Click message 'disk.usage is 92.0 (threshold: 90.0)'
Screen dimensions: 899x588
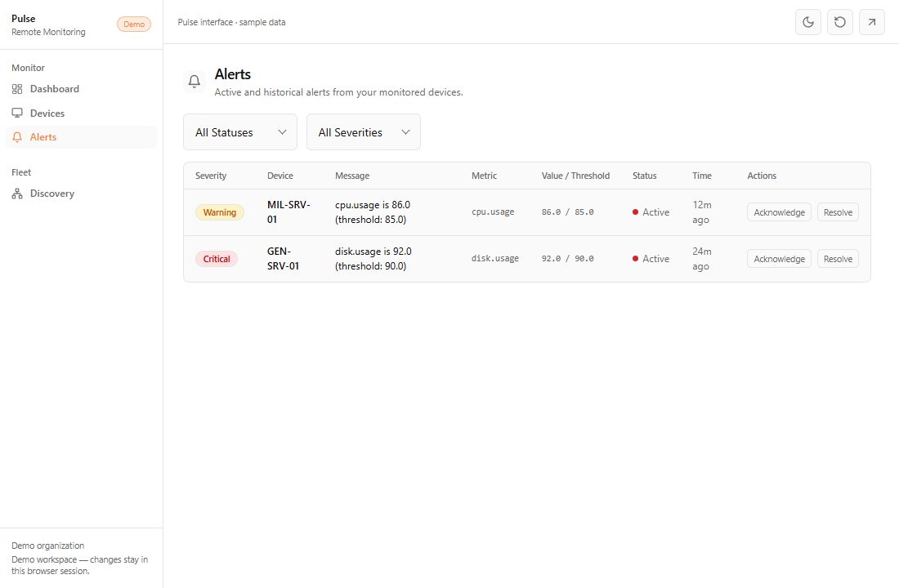pyautogui.click(x=373, y=258)
